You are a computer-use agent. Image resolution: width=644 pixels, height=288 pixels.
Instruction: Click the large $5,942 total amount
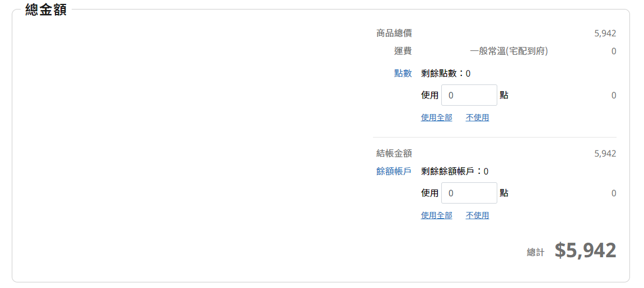[x=585, y=251]
